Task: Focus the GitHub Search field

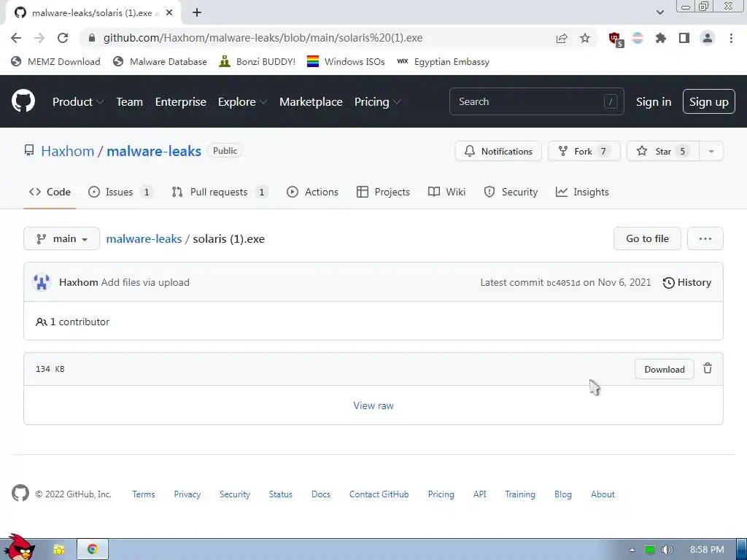Action: click(x=536, y=101)
